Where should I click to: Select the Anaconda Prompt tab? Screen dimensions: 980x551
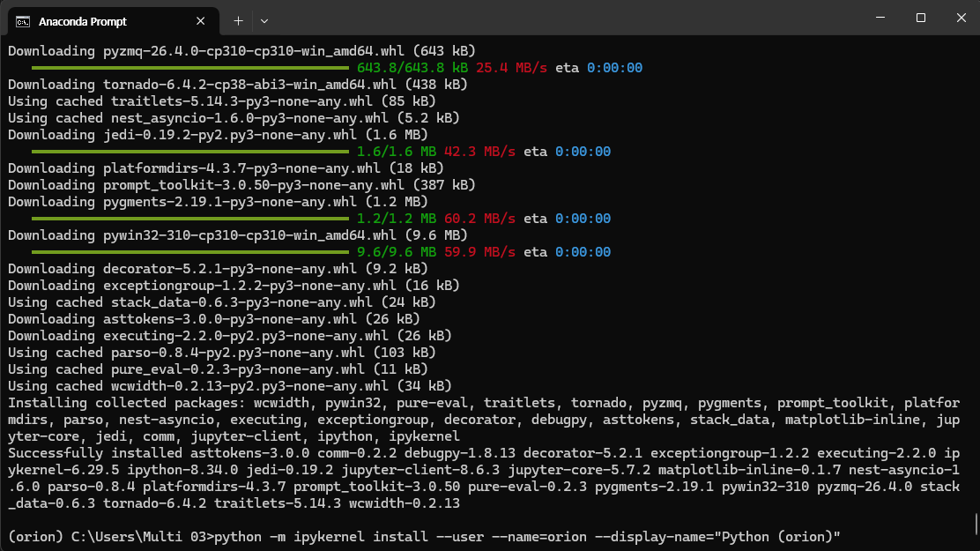114,22
